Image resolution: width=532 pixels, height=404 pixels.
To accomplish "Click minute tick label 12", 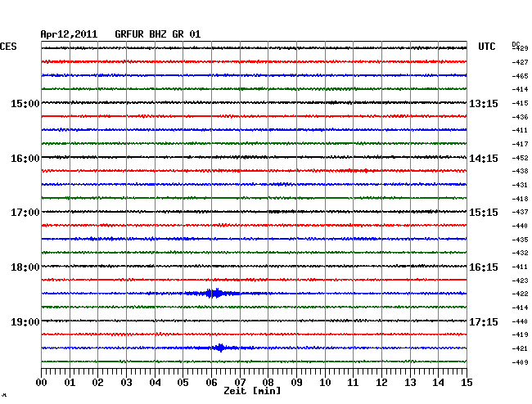I will point(381,383).
